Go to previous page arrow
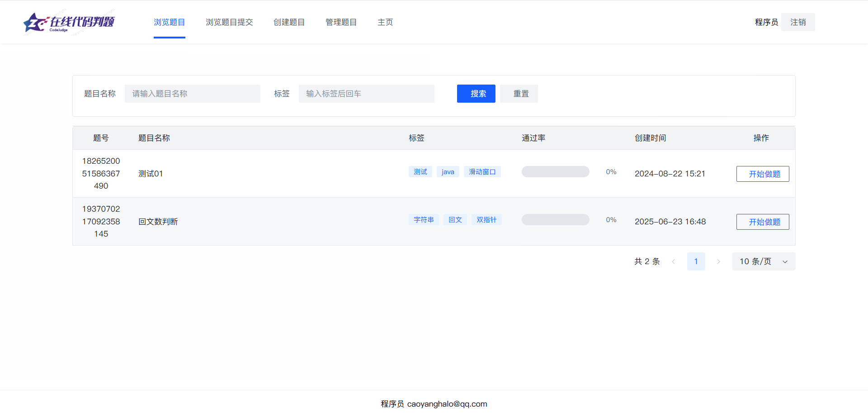Image resolution: width=868 pixels, height=417 pixels. (x=674, y=261)
